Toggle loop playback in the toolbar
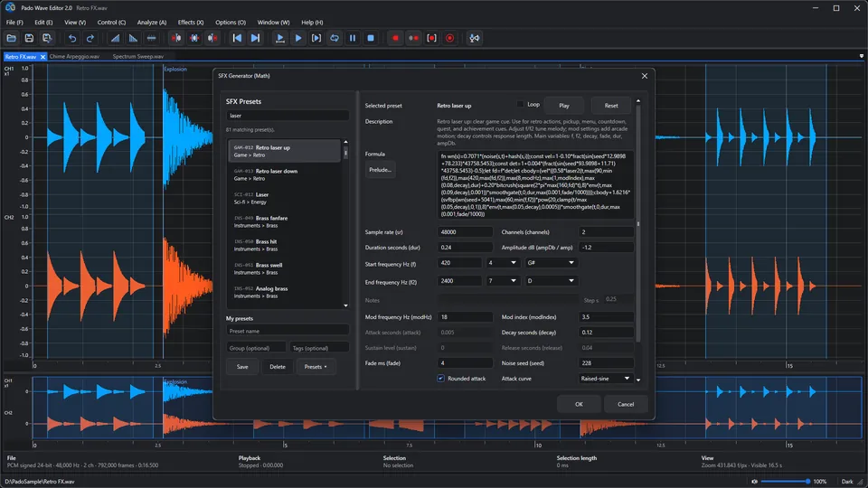 click(335, 38)
